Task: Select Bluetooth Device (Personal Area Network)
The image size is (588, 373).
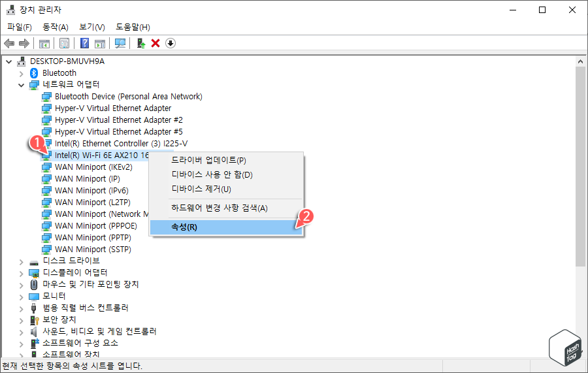Action: tap(128, 97)
